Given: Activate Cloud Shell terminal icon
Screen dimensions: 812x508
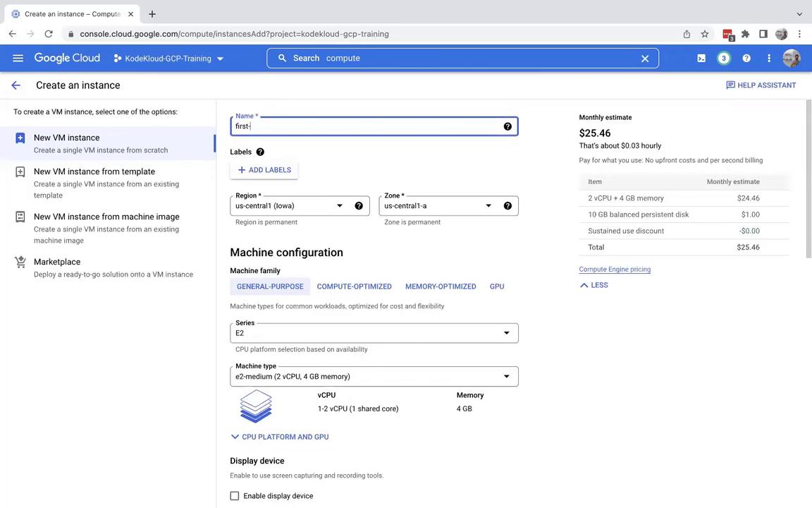Looking at the screenshot, I should point(701,59).
